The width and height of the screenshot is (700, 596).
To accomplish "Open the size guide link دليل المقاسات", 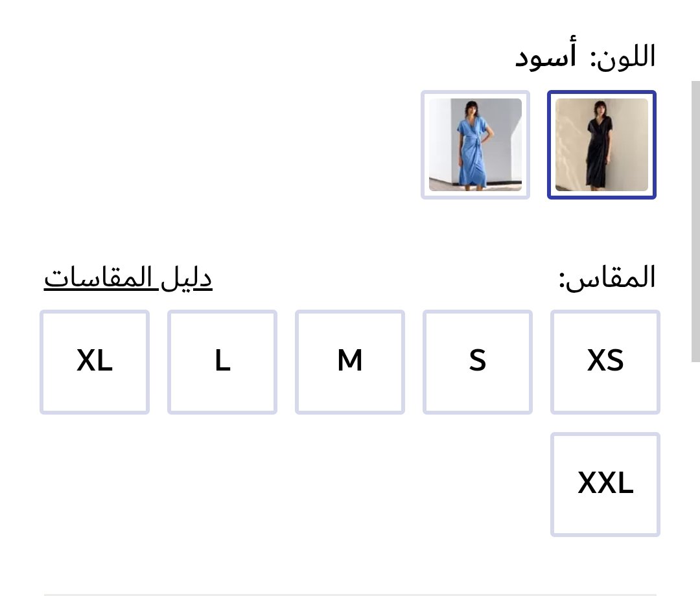I will (128, 278).
